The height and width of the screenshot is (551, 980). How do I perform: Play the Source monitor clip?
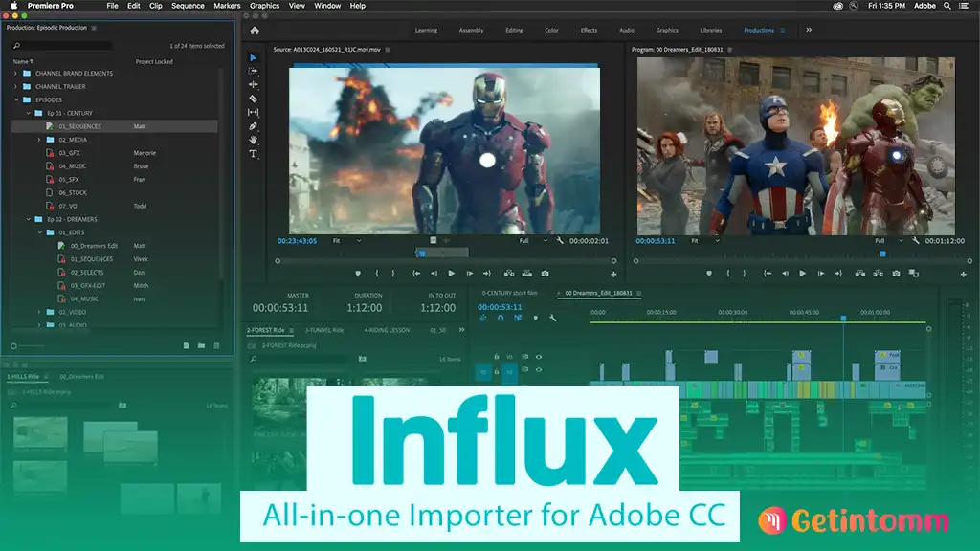tap(452, 273)
